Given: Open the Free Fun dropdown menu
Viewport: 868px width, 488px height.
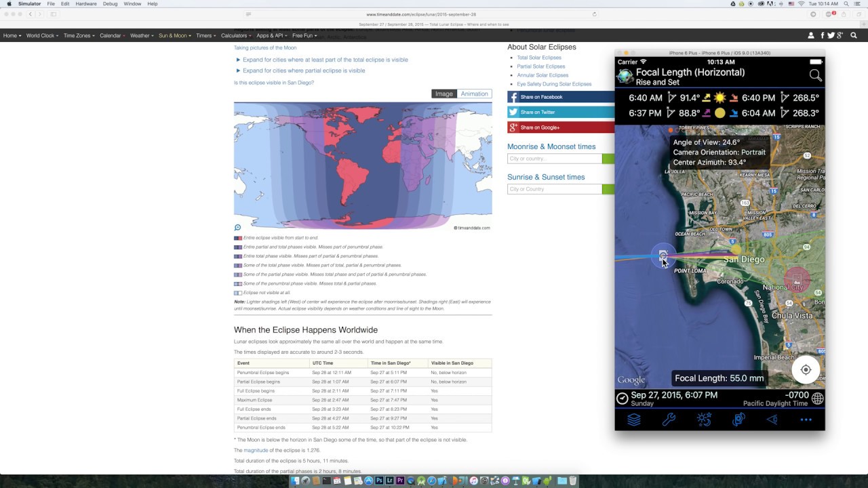Looking at the screenshot, I should [x=304, y=35].
